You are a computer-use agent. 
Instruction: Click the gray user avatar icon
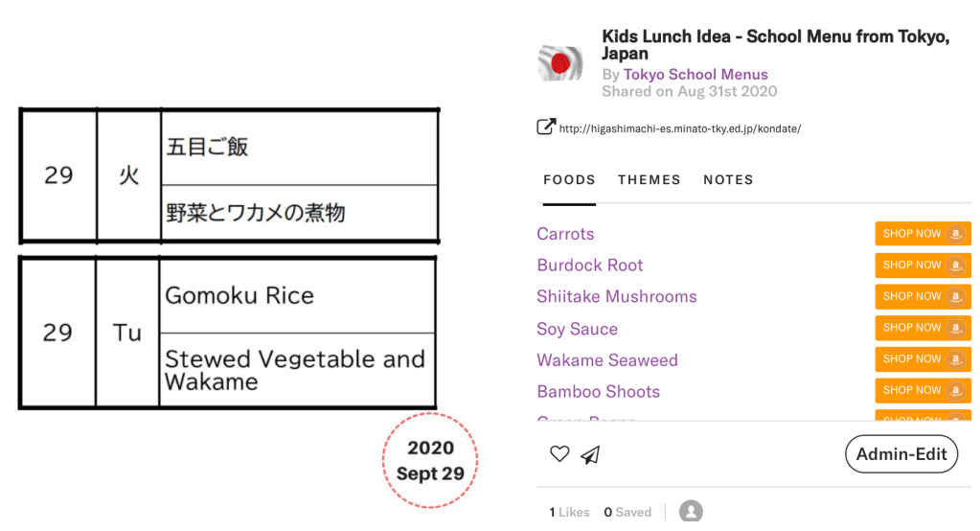[691, 511]
